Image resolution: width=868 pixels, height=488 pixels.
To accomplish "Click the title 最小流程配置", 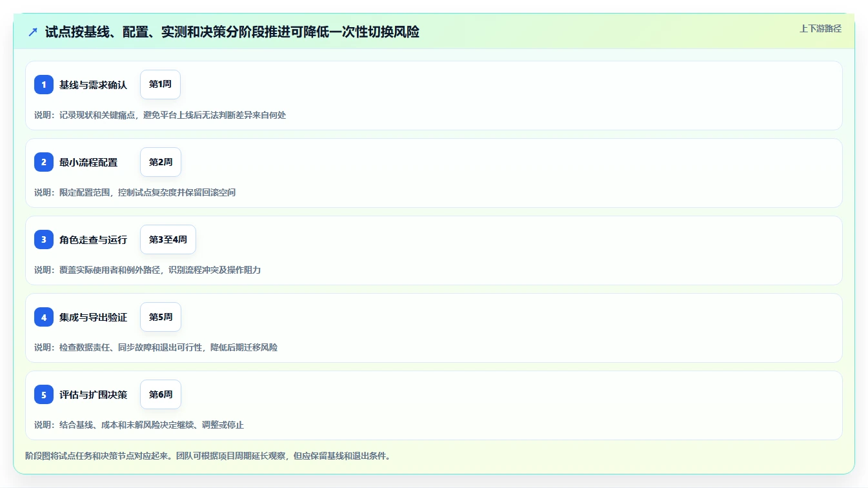I will pos(88,162).
